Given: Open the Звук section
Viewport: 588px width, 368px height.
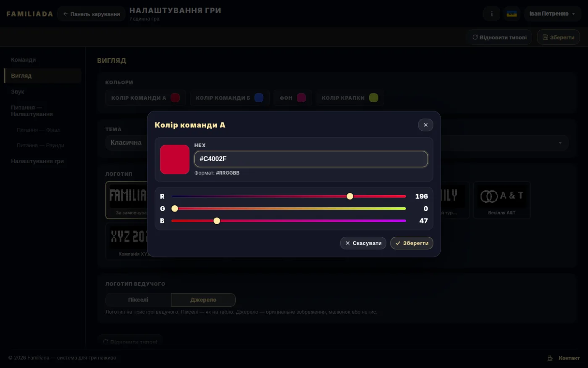Looking at the screenshot, I should point(42,92).
